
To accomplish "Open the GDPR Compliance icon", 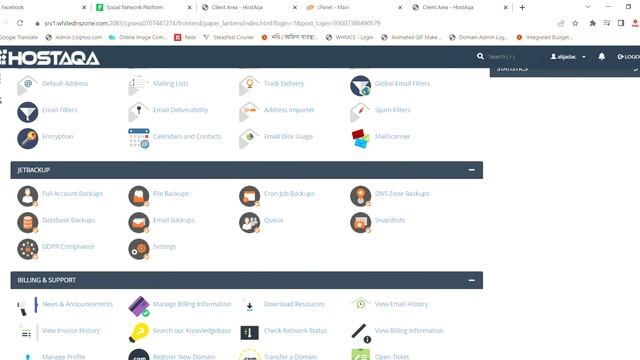I will coord(27,249).
